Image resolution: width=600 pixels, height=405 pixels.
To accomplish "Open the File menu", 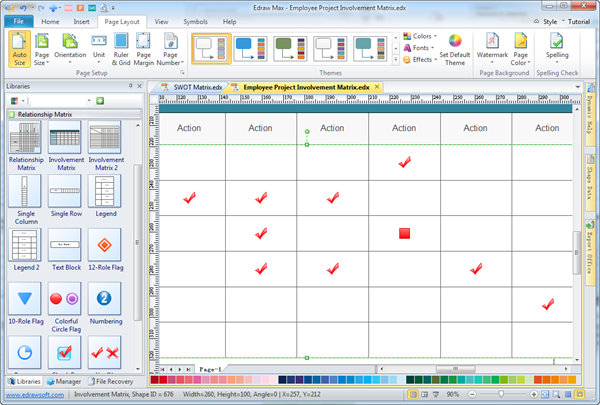I will 19,21.
